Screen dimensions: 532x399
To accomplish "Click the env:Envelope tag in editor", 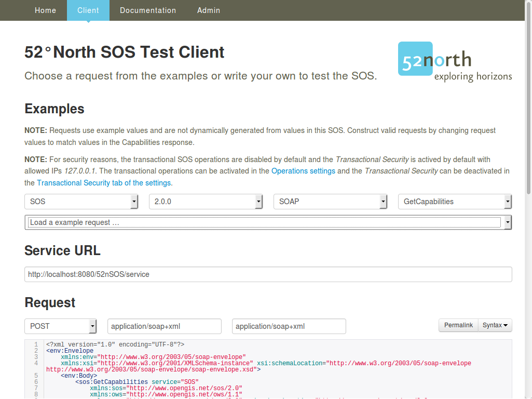I will tap(70, 351).
